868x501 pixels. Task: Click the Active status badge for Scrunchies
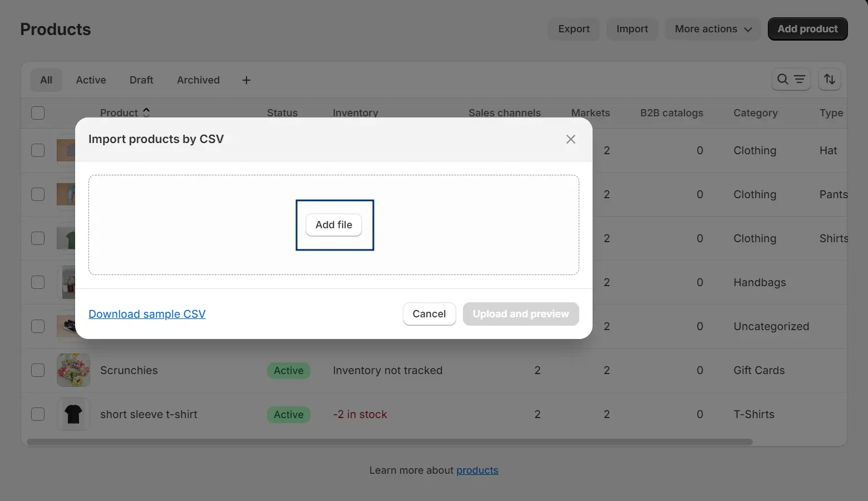coord(289,371)
